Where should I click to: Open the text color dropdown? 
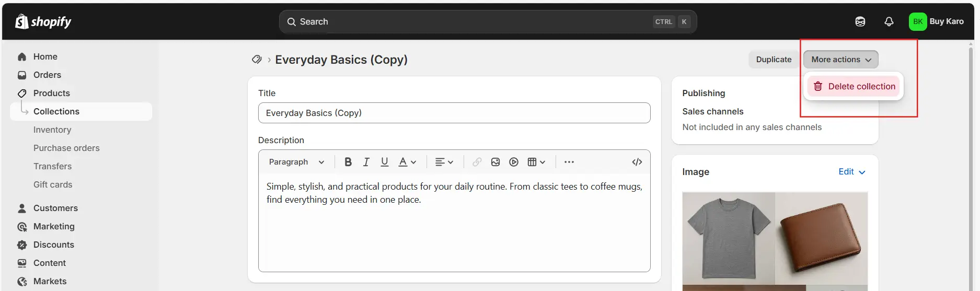pyautogui.click(x=407, y=162)
